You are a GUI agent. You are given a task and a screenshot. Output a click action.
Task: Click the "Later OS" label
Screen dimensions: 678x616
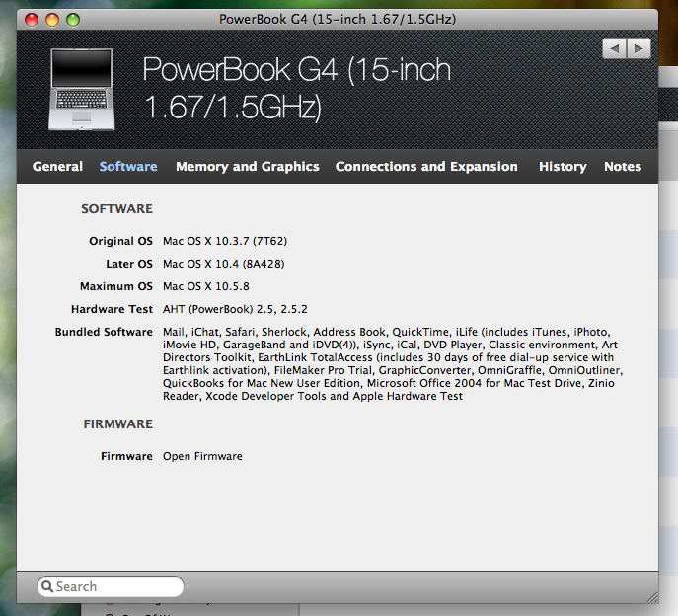(129, 264)
